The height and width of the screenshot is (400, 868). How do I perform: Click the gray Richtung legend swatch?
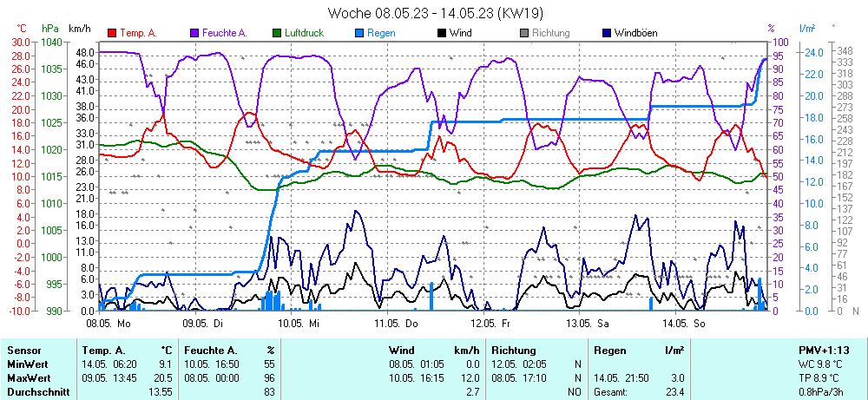[524, 33]
